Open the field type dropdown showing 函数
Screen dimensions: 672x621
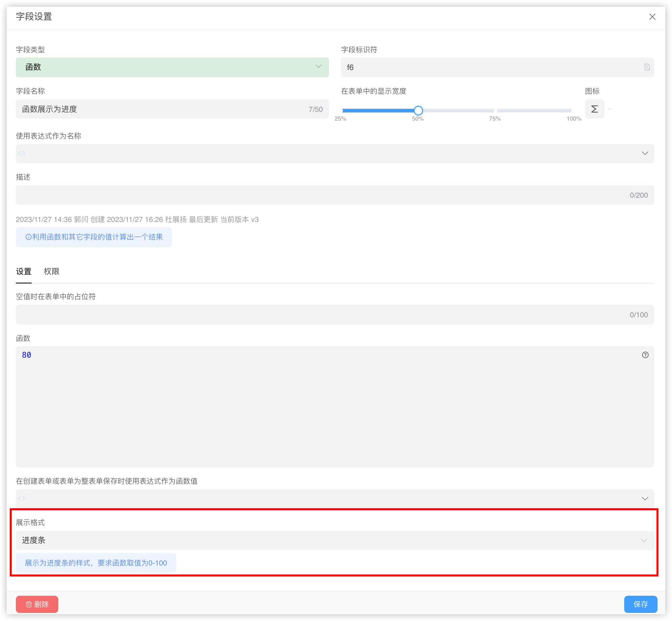tap(172, 67)
